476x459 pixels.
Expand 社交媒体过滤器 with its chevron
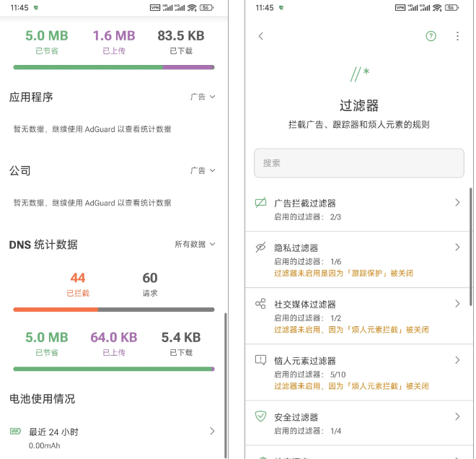pyautogui.click(x=457, y=303)
